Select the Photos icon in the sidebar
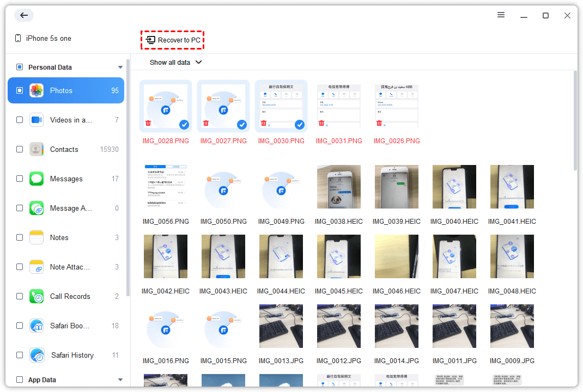Screen dimensions: 583x392 click(36, 90)
